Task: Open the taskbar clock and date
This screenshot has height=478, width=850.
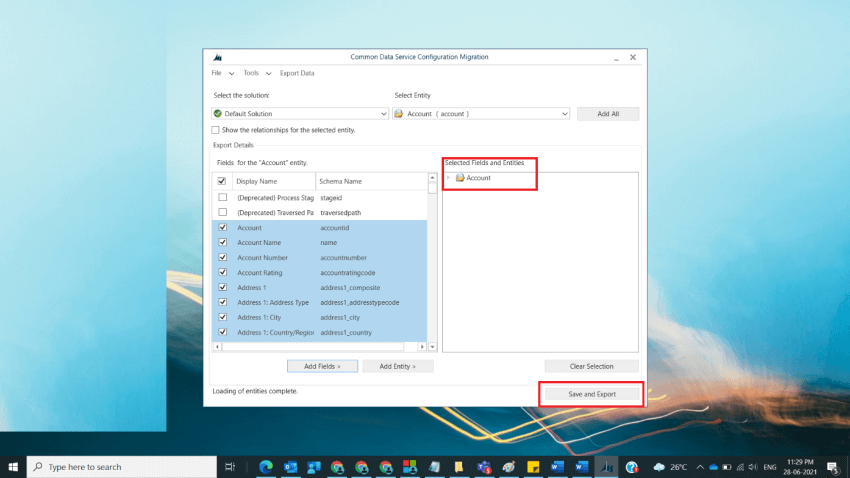Action: [x=800, y=467]
